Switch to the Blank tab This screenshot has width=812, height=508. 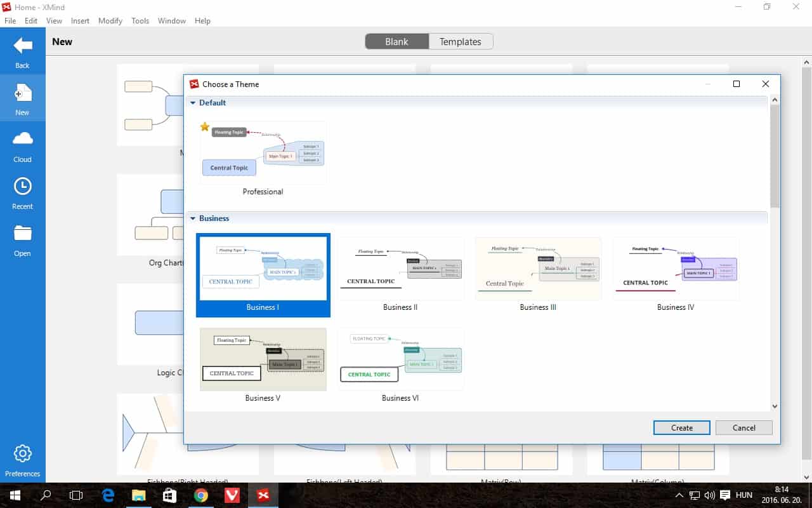click(x=397, y=42)
